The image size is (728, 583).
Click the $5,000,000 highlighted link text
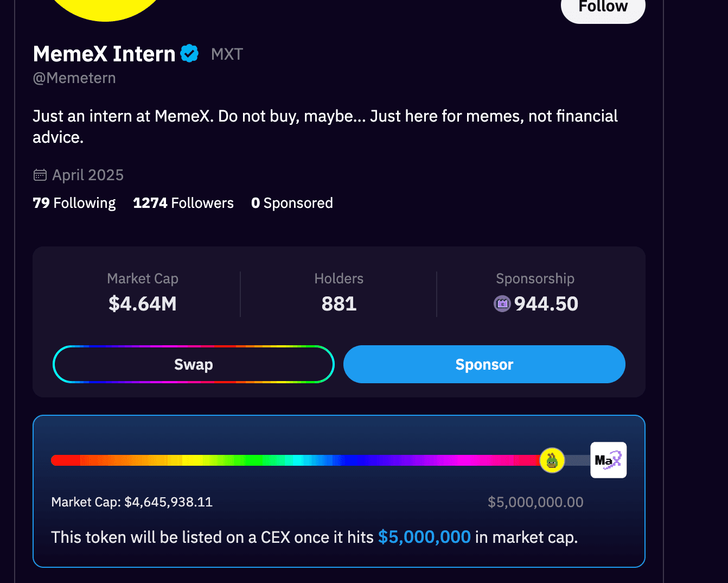point(424,537)
